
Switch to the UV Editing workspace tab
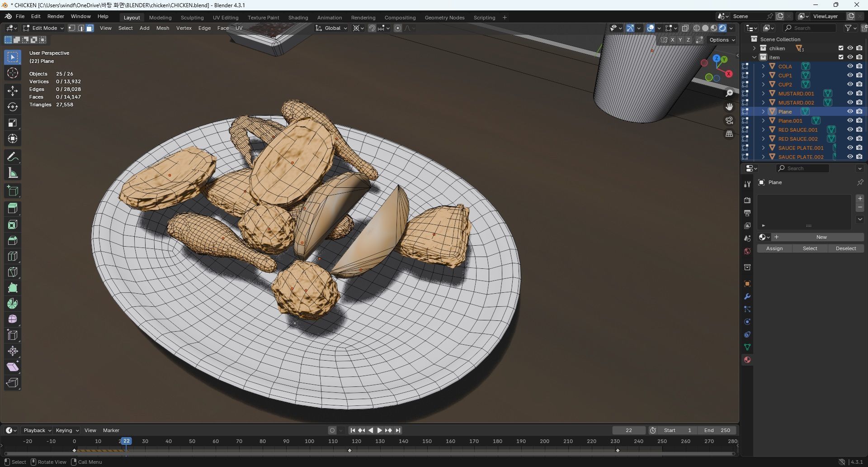click(226, 18)
